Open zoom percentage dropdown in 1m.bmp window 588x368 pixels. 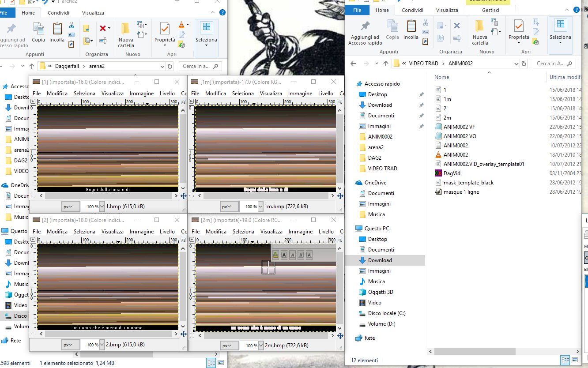(260, 207)
